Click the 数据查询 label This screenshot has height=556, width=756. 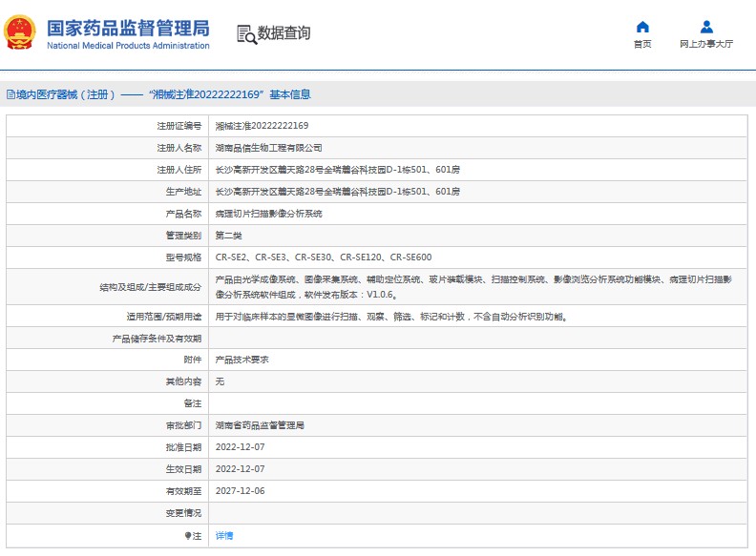(283, 32)
